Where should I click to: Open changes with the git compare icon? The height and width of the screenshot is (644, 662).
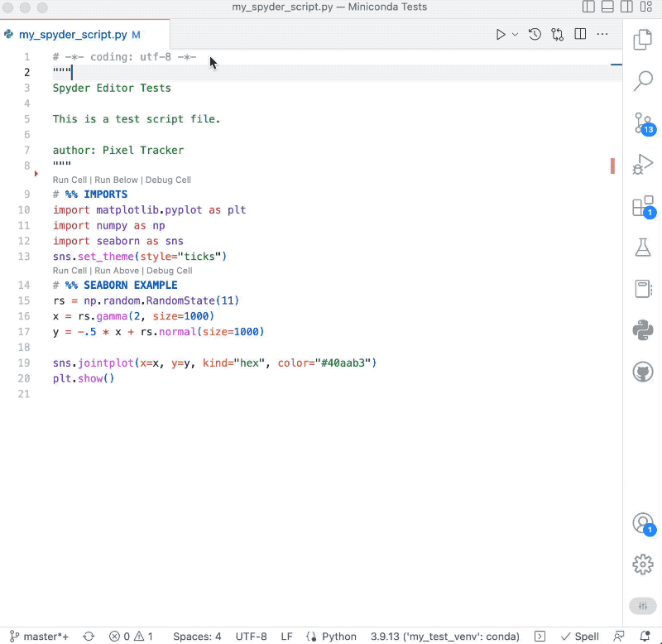coord(557,34)
